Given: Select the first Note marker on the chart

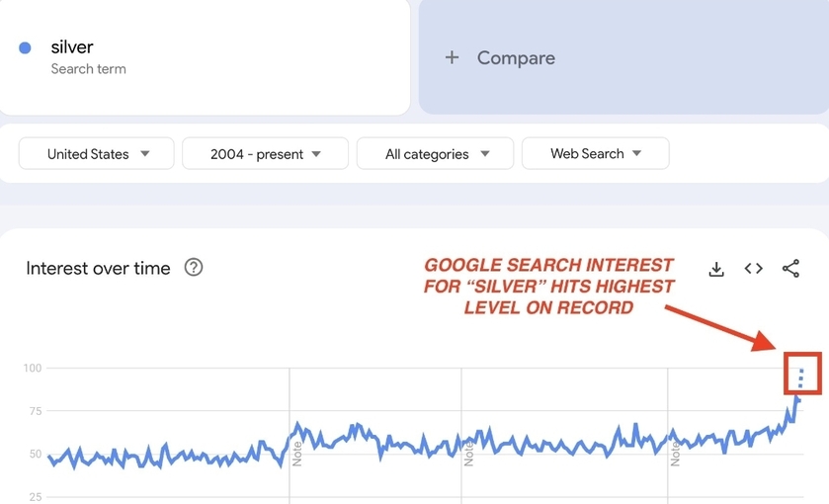Looking at the screenshot, I should point(297,454).
